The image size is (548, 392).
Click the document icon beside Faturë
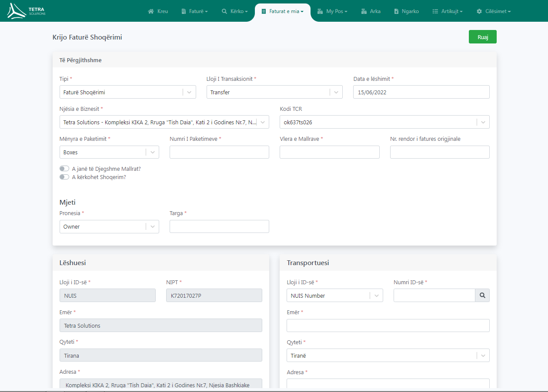tap(184, 11)
